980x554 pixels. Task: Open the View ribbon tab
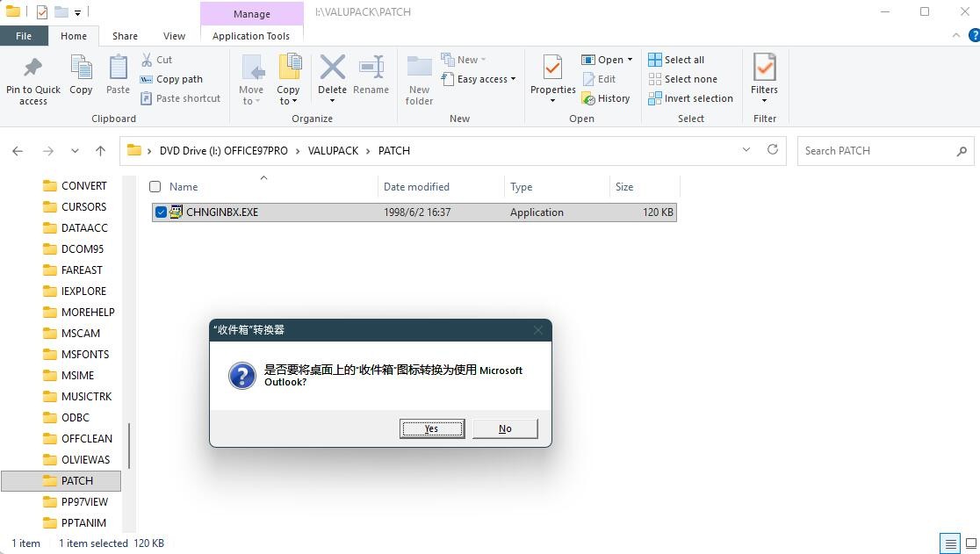174,36
